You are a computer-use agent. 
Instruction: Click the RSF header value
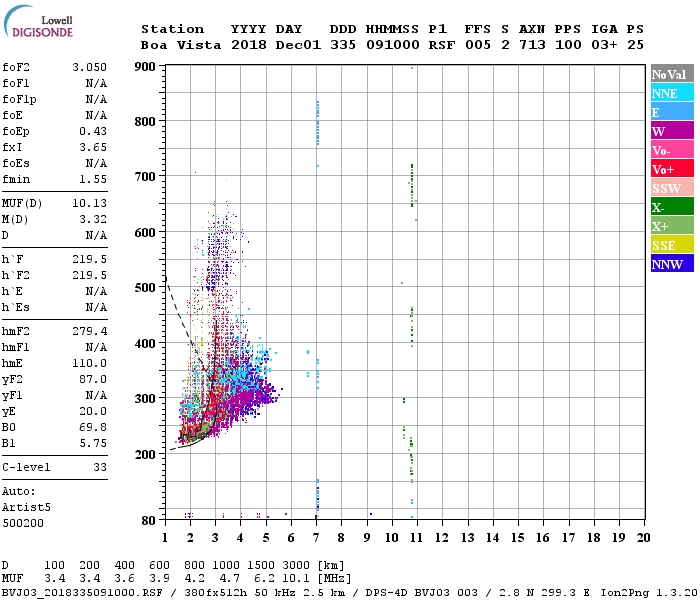(x=442, y=45)
